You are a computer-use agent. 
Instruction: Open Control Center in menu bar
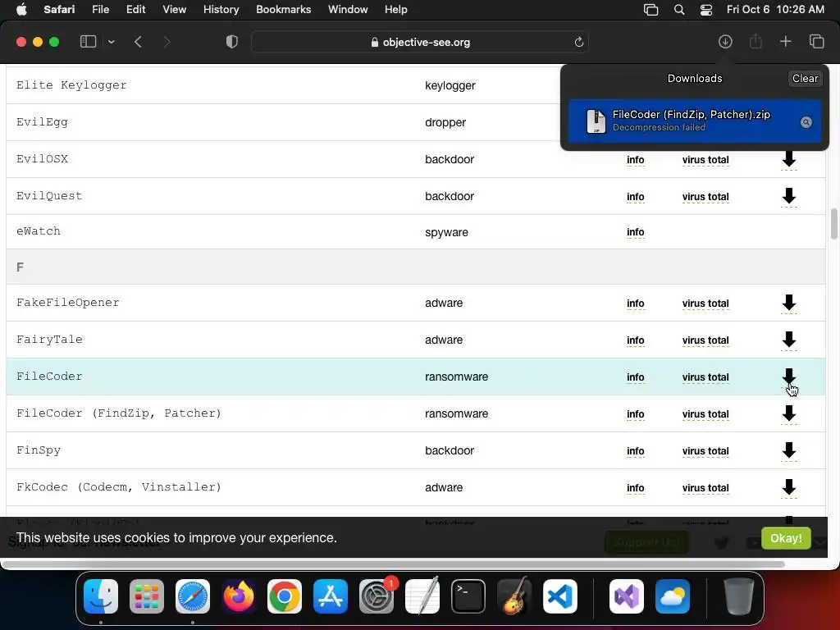706,10
